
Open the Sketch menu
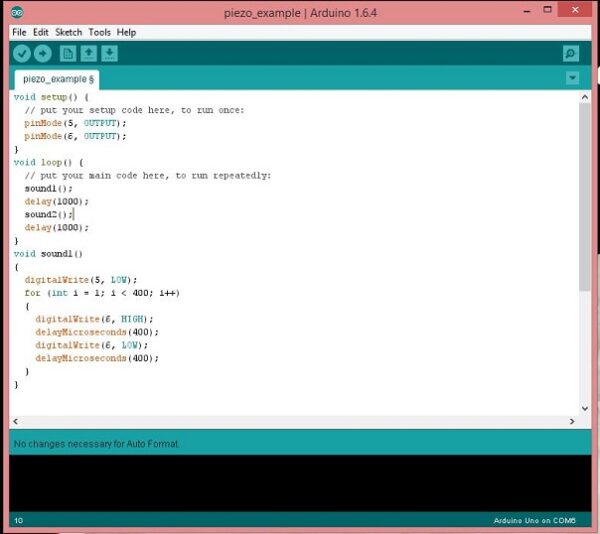tap(69, 32)
